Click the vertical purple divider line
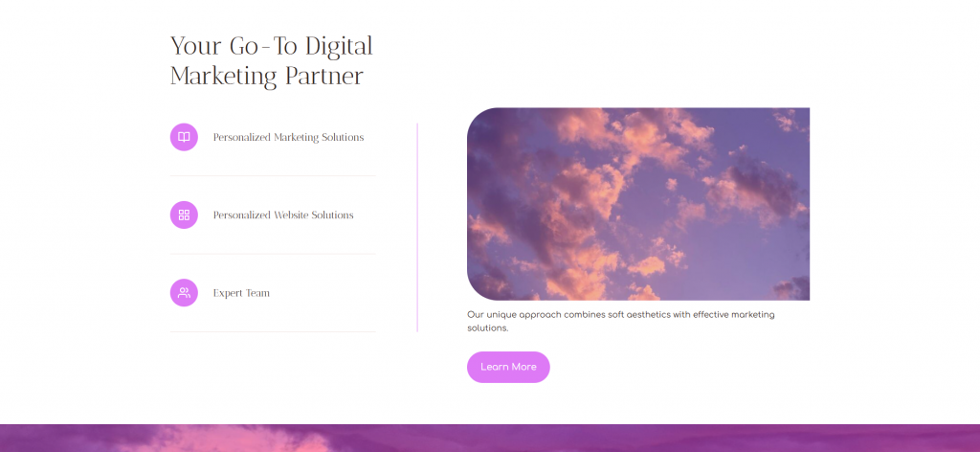This screenshot has width=980, height=452. pos(417,228)
